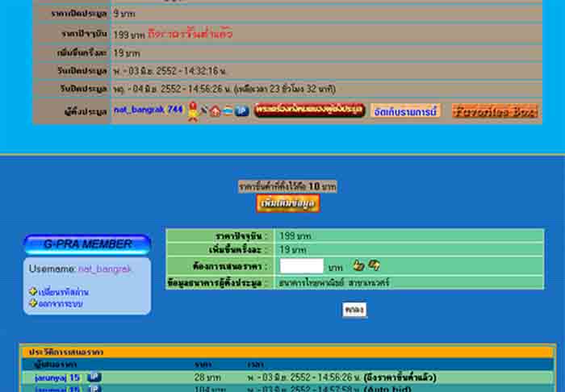Click the red house icon in seller row
The height and width of the screenshot is (392, 565).
216,111
